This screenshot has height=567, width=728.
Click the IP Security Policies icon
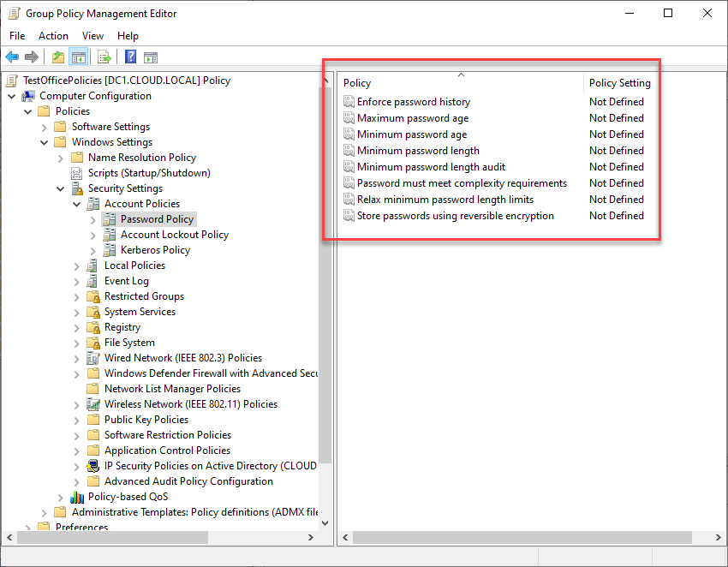pos(93,466)
